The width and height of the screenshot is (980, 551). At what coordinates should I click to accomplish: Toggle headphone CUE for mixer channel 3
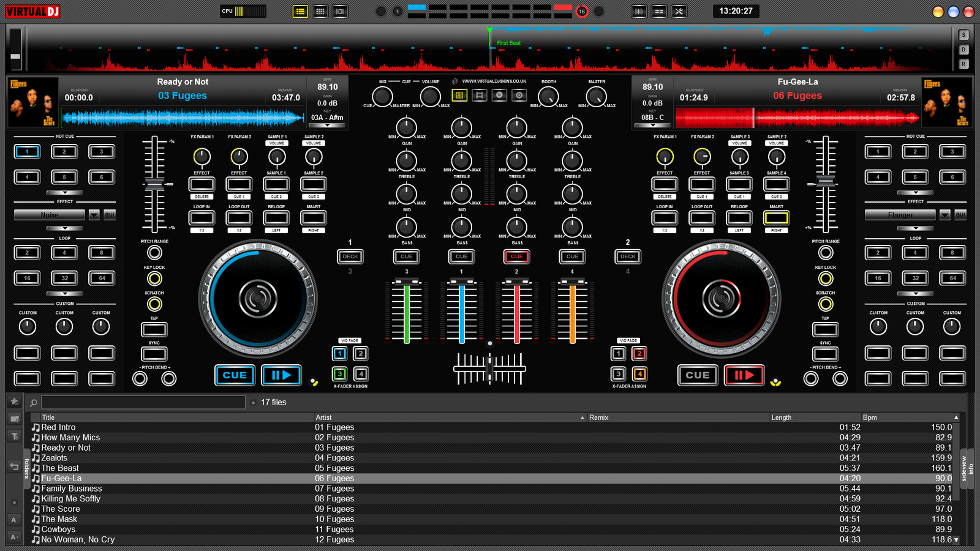(407, 257)
